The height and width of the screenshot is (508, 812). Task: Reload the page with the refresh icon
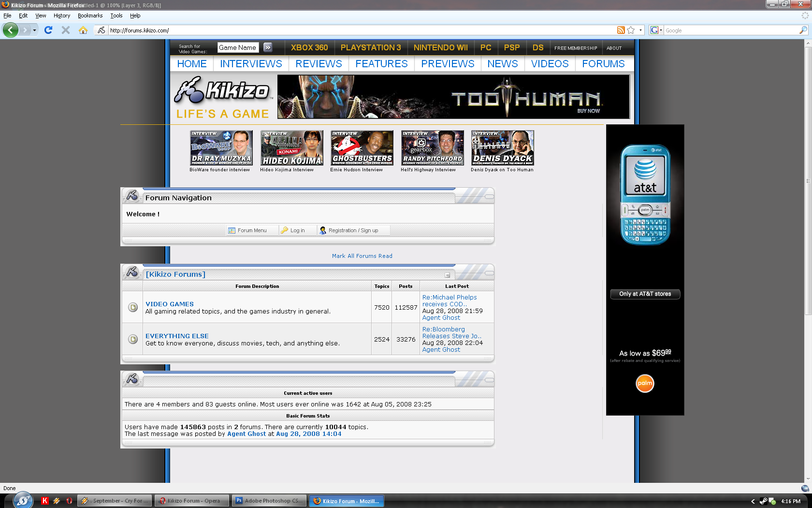pos(48,30)
